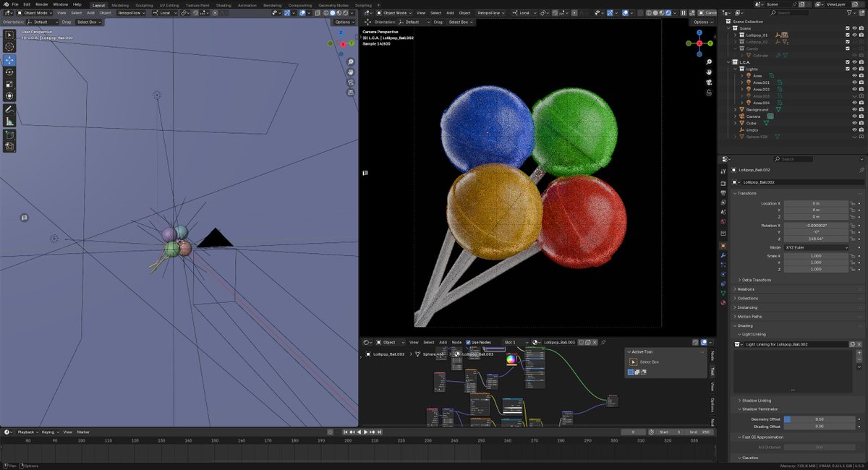Expand the Shadow Linking subpanel
868x470 pixels.
(757, 400)
